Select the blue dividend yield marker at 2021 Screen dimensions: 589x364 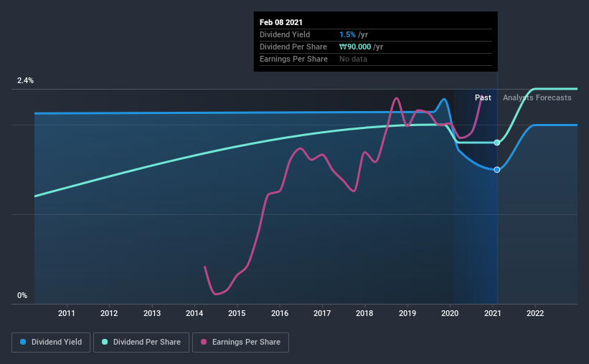pyautogui.click(x=497, y=170)
